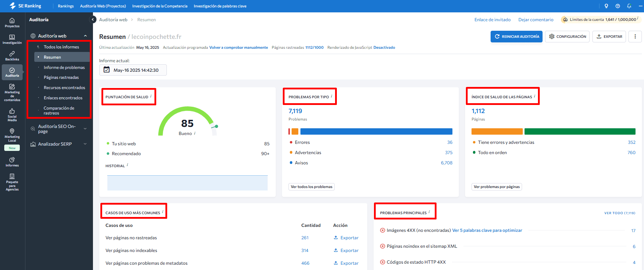Click info icon beside Índice de salud de las páginas
This screenshot has height=270, width=644.
tap(534, 96)
